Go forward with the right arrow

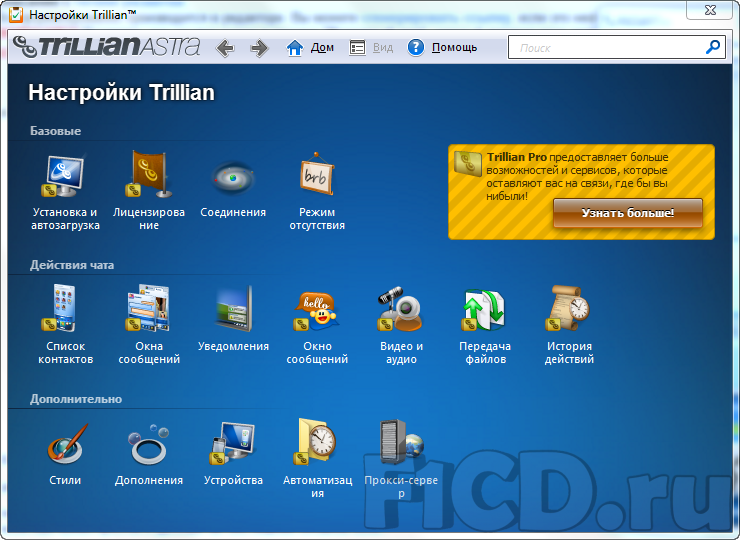pos(259,48)
